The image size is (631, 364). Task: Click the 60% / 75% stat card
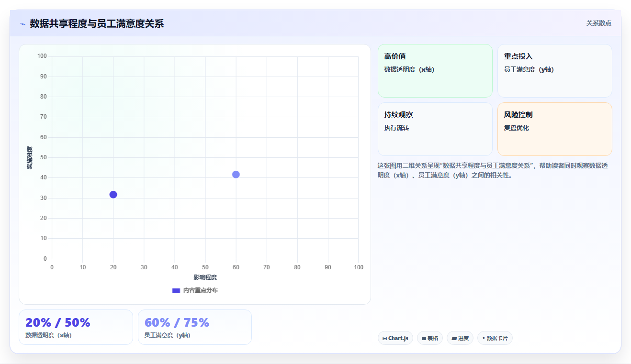(195, 327)
